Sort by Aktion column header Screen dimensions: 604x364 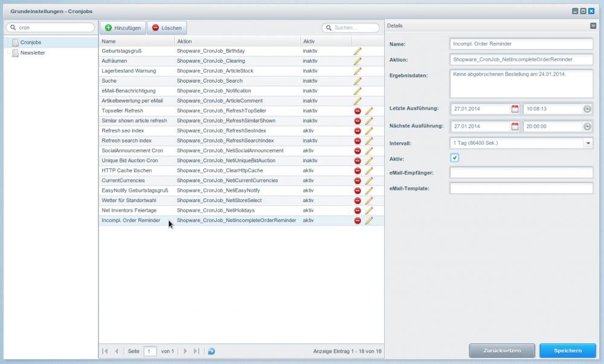[x=237, y=41]
